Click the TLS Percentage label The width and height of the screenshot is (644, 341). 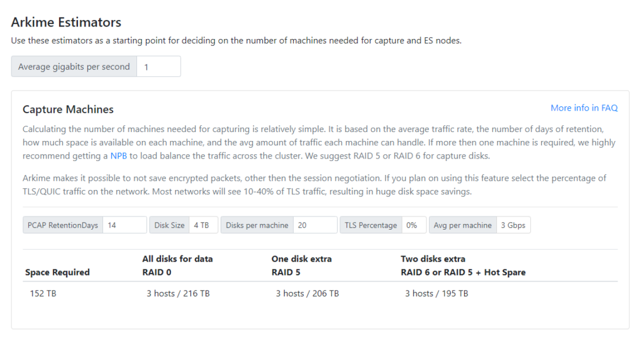pyautogui.click(x=371, y=225)
